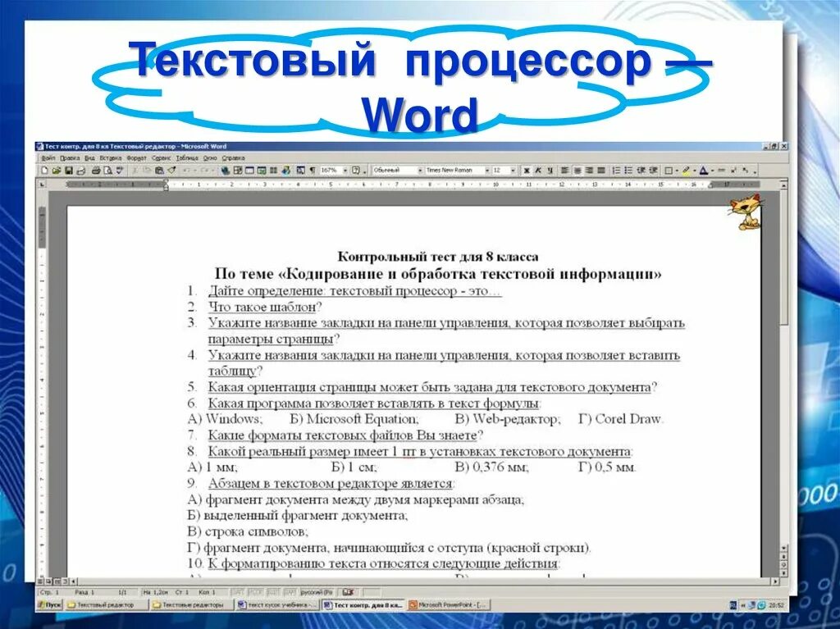The image size is (840, 629).
Task: Expand the border style dropdown arrow
Action: tap(677, 171)
